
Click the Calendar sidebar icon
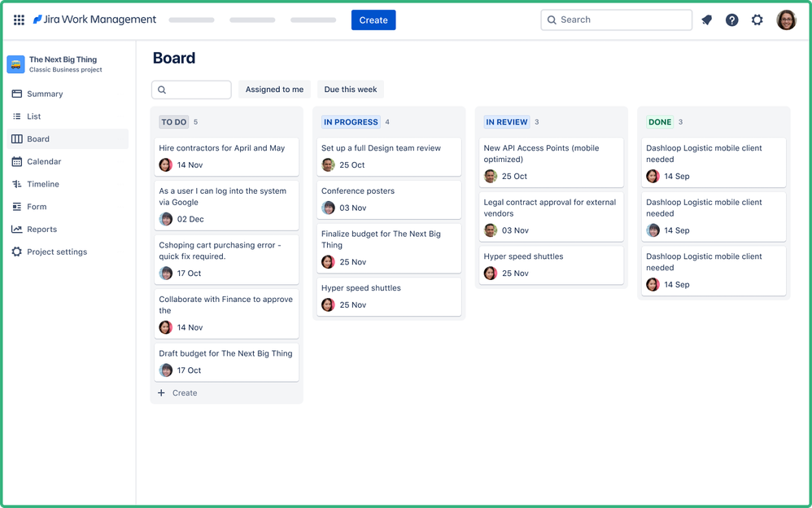click(x=16, y=162)
